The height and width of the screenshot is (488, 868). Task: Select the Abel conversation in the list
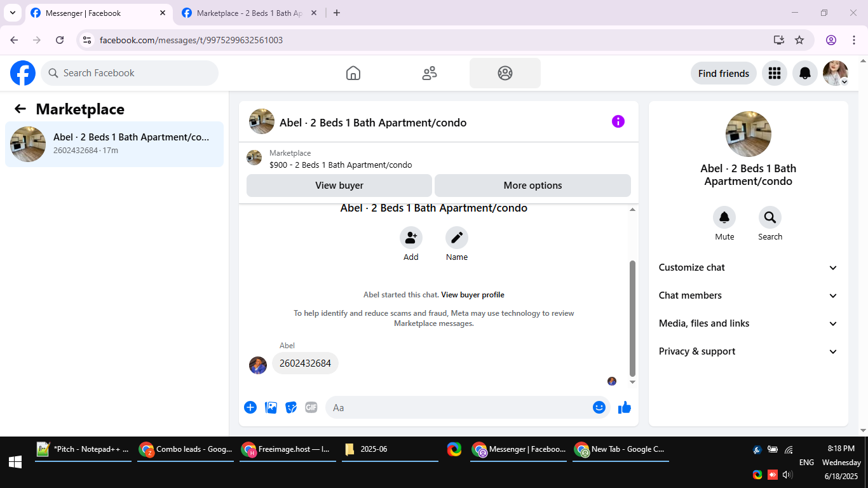(x=114, y=144)
